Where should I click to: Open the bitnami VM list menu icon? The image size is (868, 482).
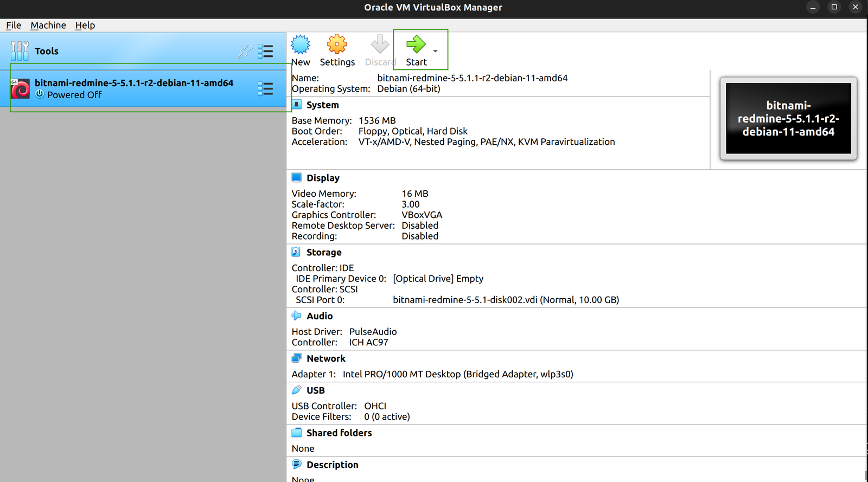pos(265,89)
